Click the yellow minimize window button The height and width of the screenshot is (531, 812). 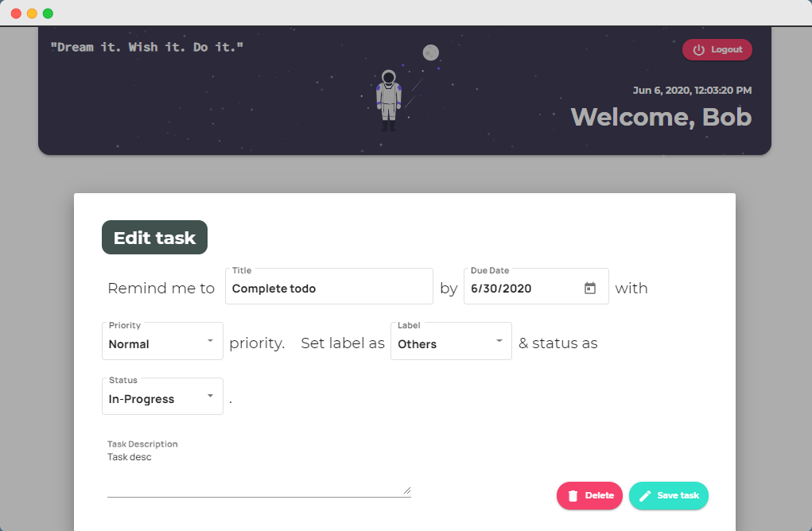point(32,14)
